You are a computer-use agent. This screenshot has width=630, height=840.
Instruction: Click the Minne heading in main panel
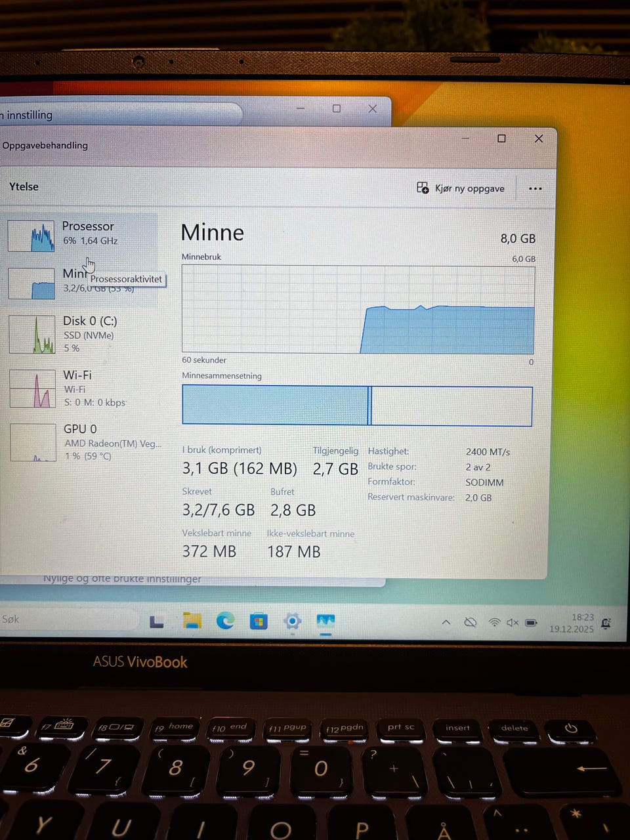pos(212,232)
